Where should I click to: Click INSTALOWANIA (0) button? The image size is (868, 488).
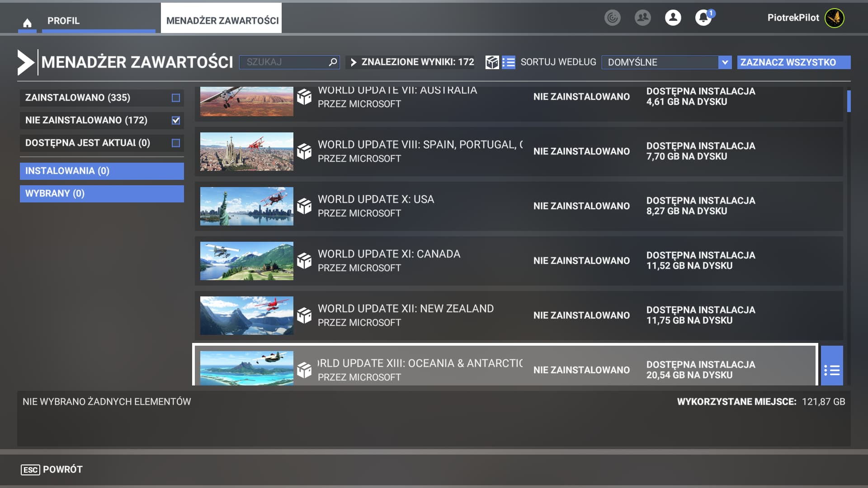[102, 171]
